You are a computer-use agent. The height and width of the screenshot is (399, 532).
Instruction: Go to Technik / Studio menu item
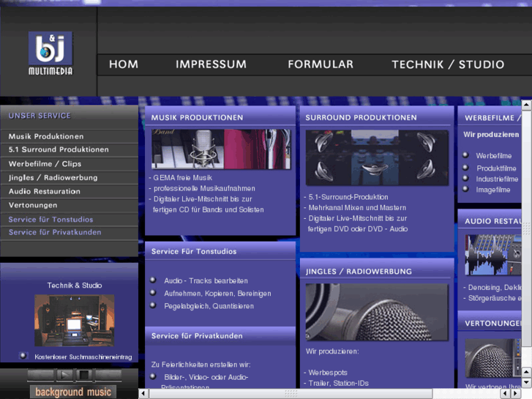pyautogui.click(x=447, y=64)
